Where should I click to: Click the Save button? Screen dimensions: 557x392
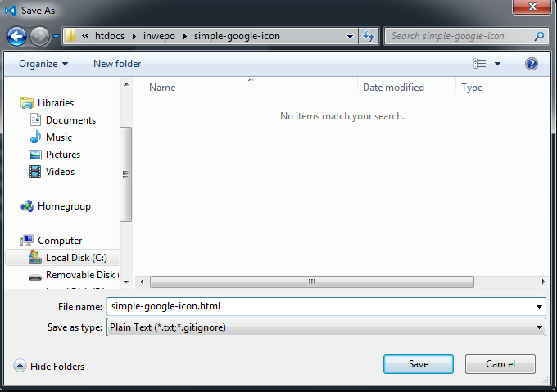coord(419,364)
